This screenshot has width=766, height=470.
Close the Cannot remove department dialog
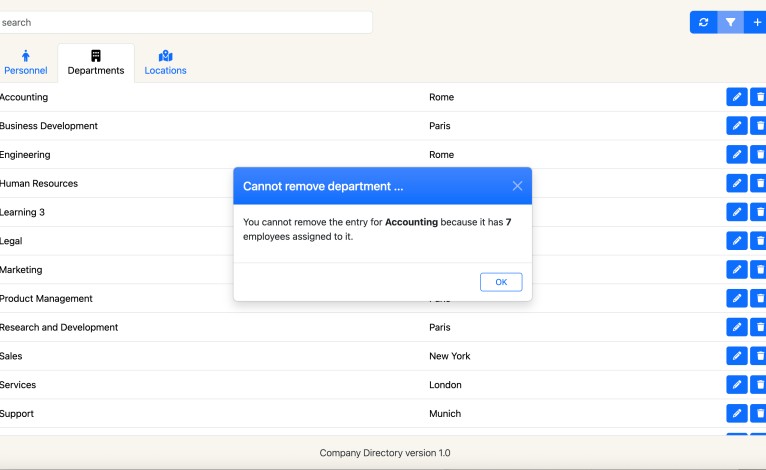[517, 186]
